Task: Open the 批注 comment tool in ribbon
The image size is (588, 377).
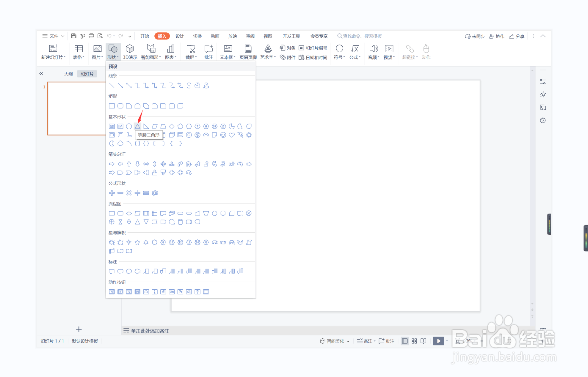Action: (208, 52)
